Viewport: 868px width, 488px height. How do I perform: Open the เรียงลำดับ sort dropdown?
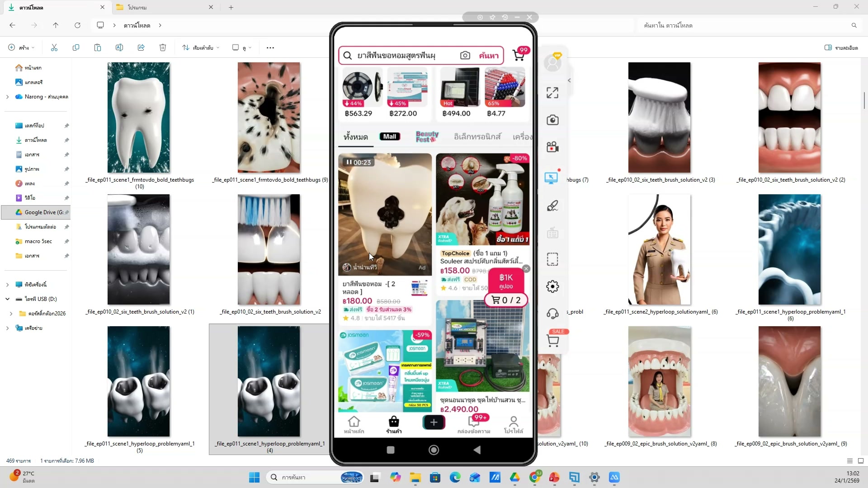[201, 47]
